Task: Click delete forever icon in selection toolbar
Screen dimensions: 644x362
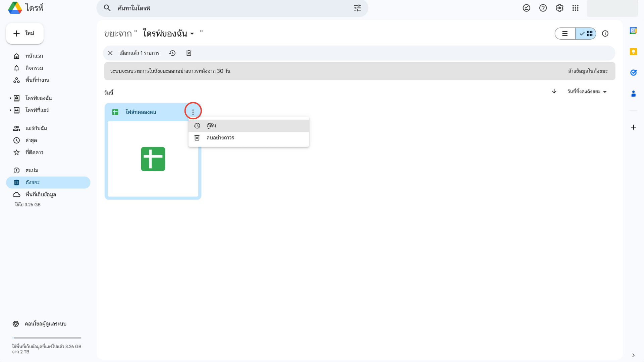Action: (x=189, y=53)
